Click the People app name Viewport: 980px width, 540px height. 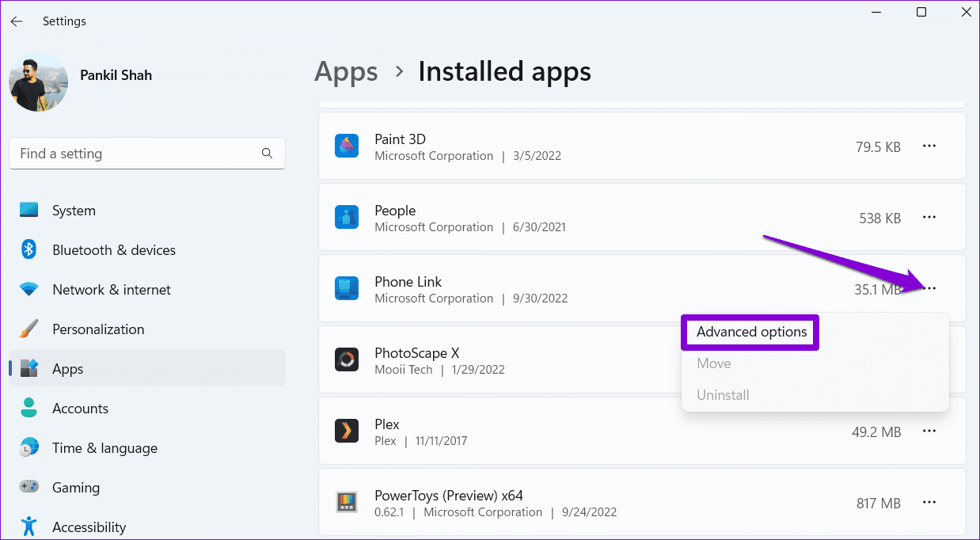pos(395,211)
